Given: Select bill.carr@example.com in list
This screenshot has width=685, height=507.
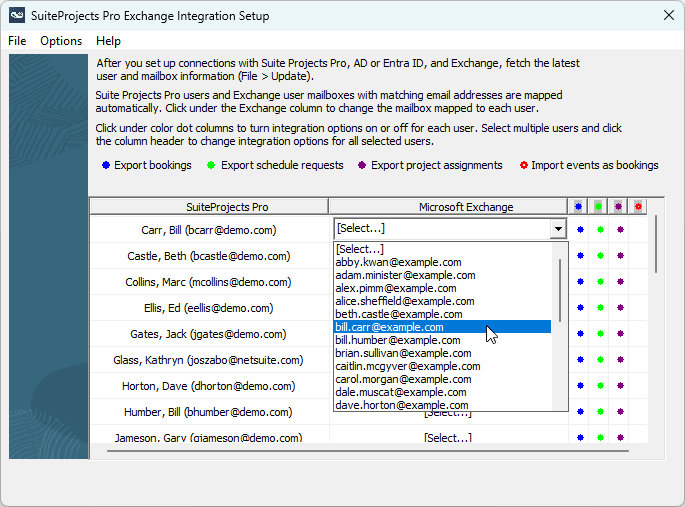Looking at the screenshot, I should click(x=443, y=327).
